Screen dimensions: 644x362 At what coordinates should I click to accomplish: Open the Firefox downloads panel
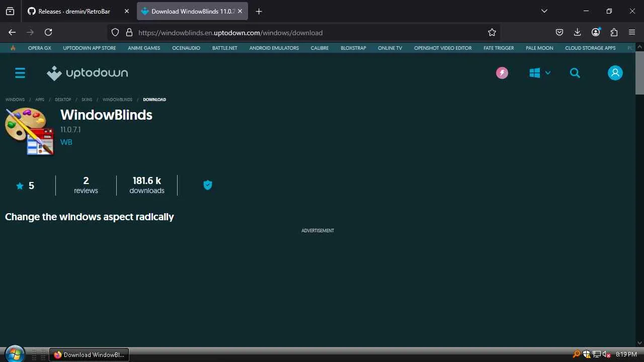point(577,32)
